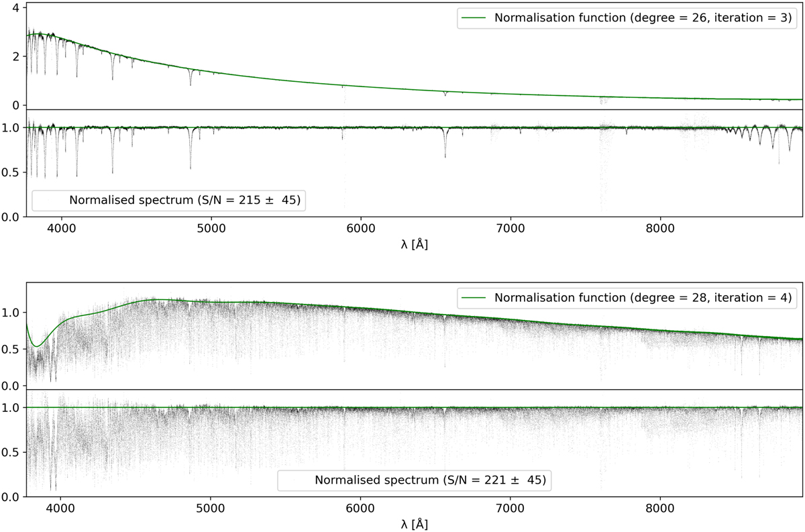Image resolution: width=805 pixels, height=532 pixels.
Task: Click the 5000 tick label in lower figure
Action: 211,507
